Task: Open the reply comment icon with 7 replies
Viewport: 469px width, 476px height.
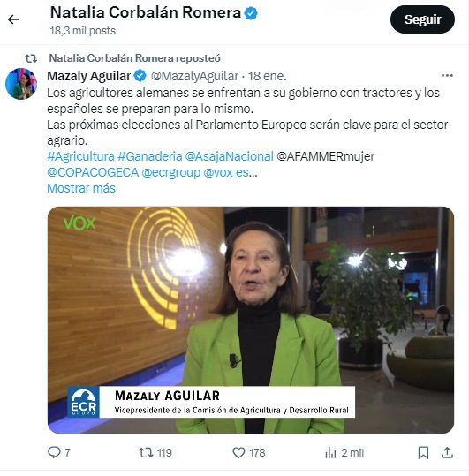Action: click(59, 453)
